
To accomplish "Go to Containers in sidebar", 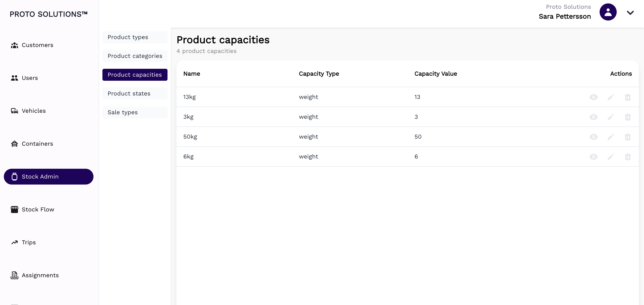I will pyautogui.click(x=48, y=144).
